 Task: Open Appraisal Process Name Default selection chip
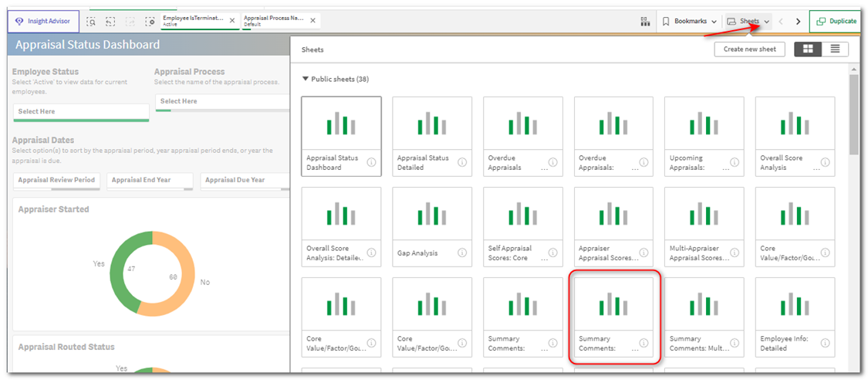click(274, 21)
